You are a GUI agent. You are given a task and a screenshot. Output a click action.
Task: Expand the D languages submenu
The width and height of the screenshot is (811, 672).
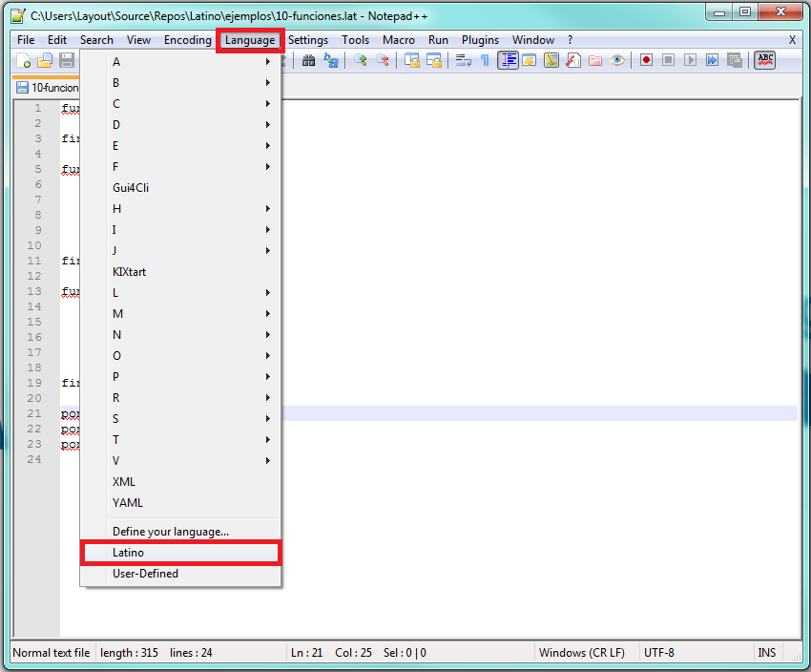(x=180, y=125)
